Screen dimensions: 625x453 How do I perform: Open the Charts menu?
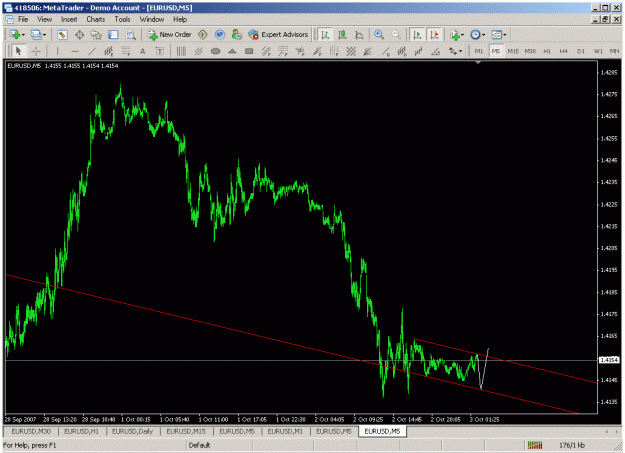(x=96, y=19)
